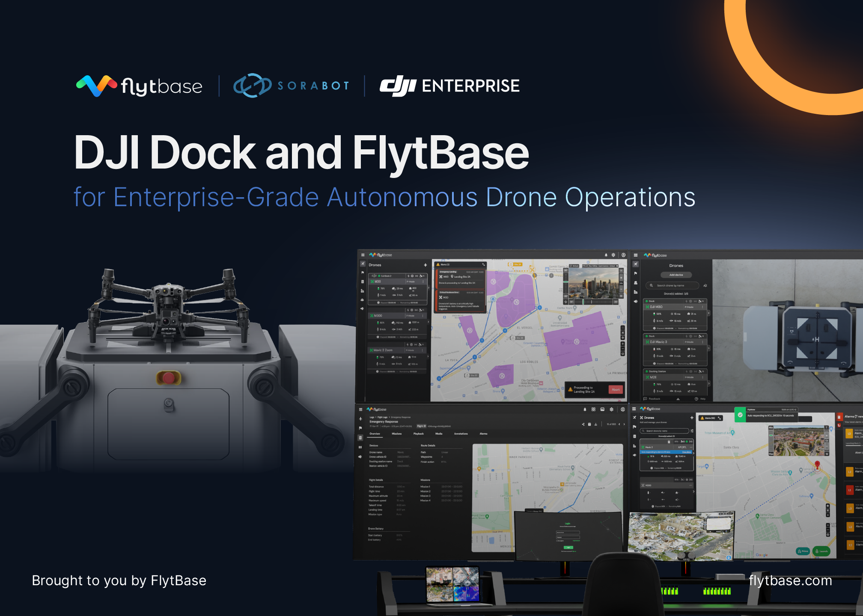Go to next flight log with right chevron

(624, 424)
